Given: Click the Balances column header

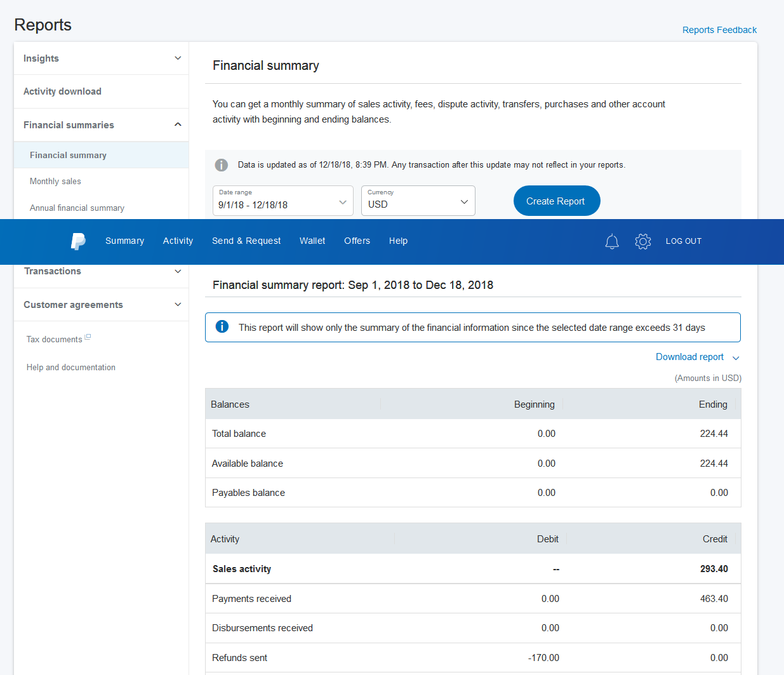Looking at the screenshot, I should [x=230, y=404].
